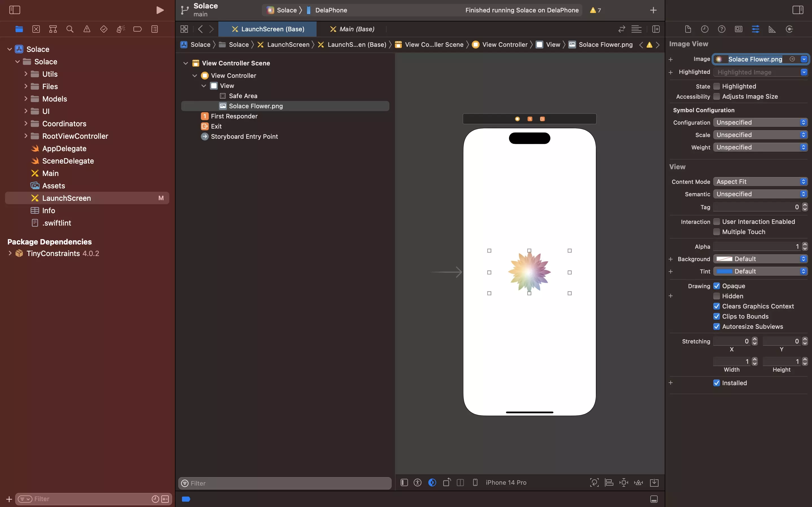Expand the Utils folder
This screenshot has width=812, height=507.
click(x=25, y=74)
